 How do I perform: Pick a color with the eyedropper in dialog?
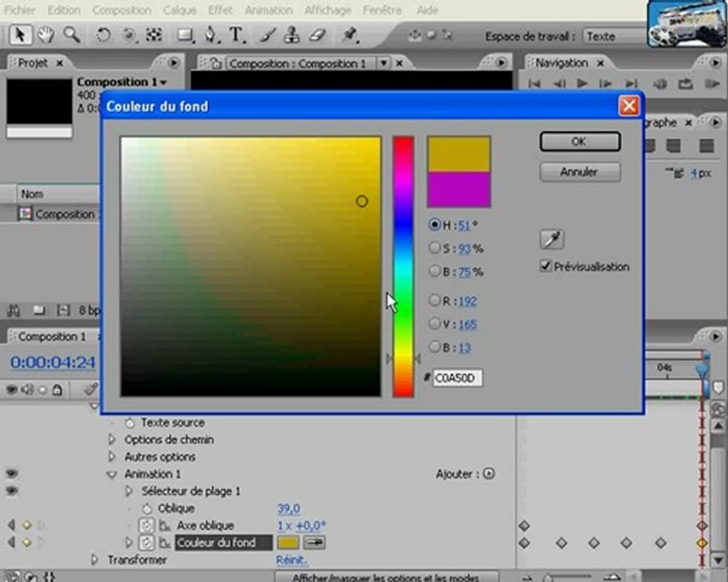[552, 239]
